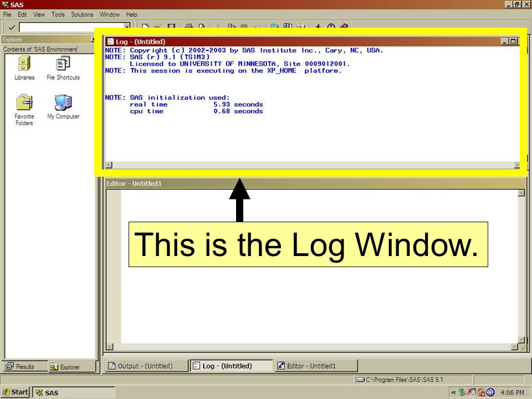The image size is (532, 399).
Task: Click the New document toolbar icon
Action: 146,27
